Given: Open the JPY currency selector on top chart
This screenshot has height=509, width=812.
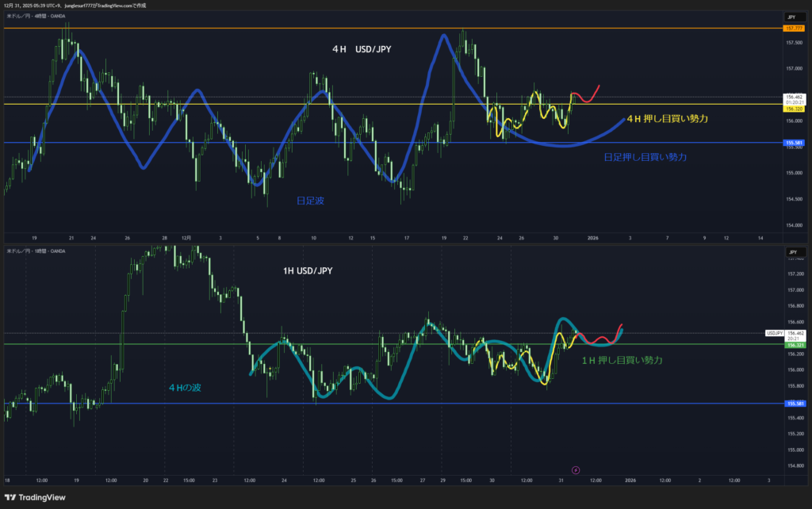Looking at the screenshot, I should point(791,17).
